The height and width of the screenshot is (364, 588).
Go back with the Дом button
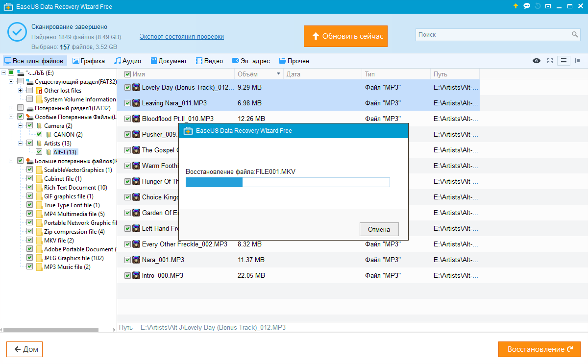[x=24, y=349]
